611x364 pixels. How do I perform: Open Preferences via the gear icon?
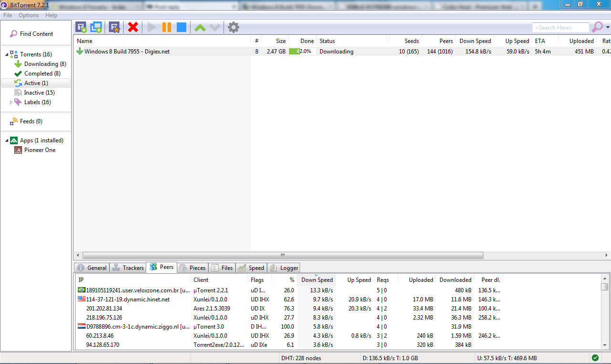point(234,27)
